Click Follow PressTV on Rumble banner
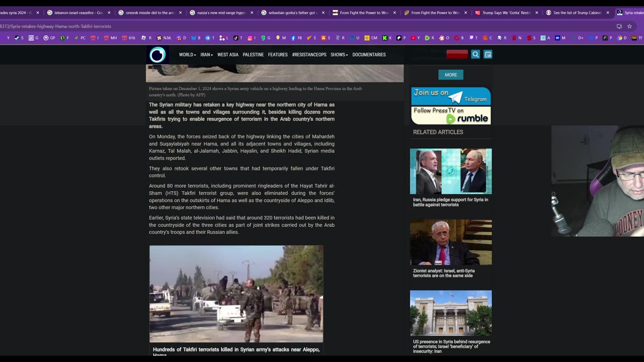 point(451,115)
